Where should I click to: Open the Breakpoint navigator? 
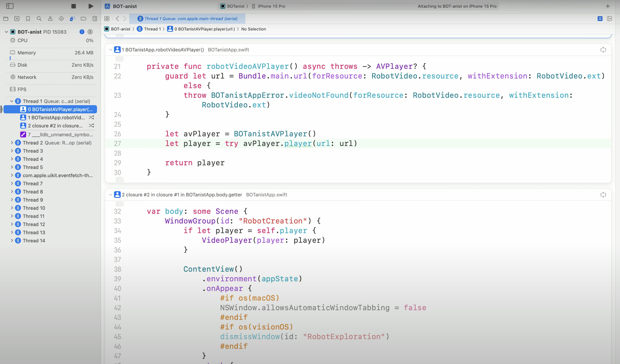pos(83,19)
